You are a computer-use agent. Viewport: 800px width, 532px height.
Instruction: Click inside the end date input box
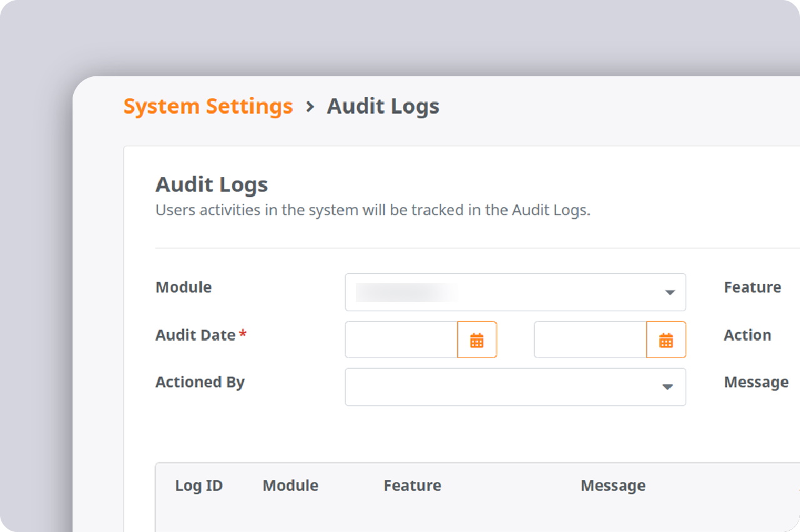click(591, 339)
